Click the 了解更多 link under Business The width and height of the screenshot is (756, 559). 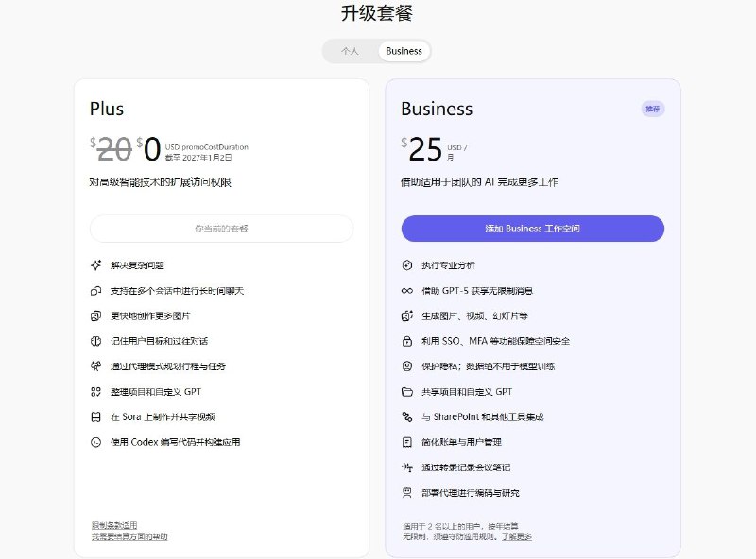(x=516, y=536)
